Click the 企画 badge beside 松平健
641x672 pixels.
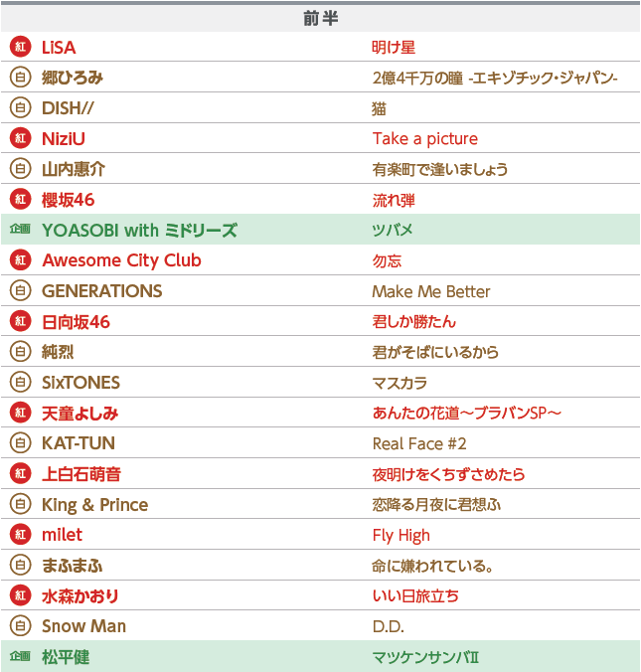pos(20,656)
